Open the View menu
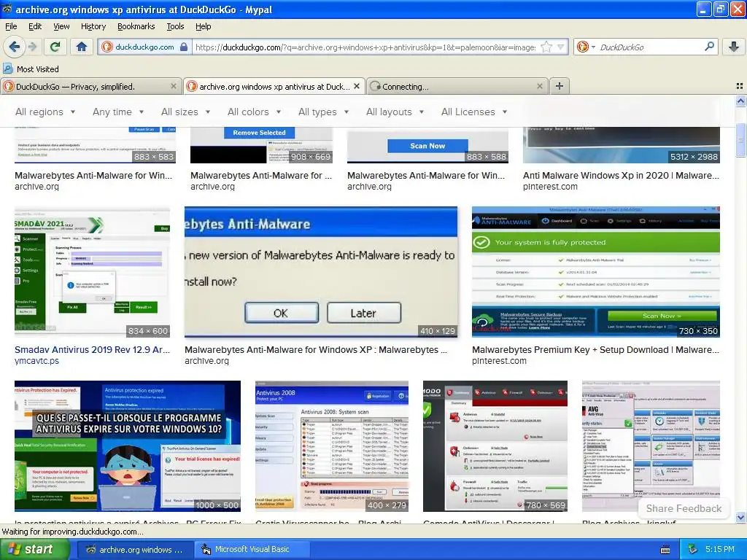Image resolution: width=747 pixels, height=560 pixels. pos(61,26)
